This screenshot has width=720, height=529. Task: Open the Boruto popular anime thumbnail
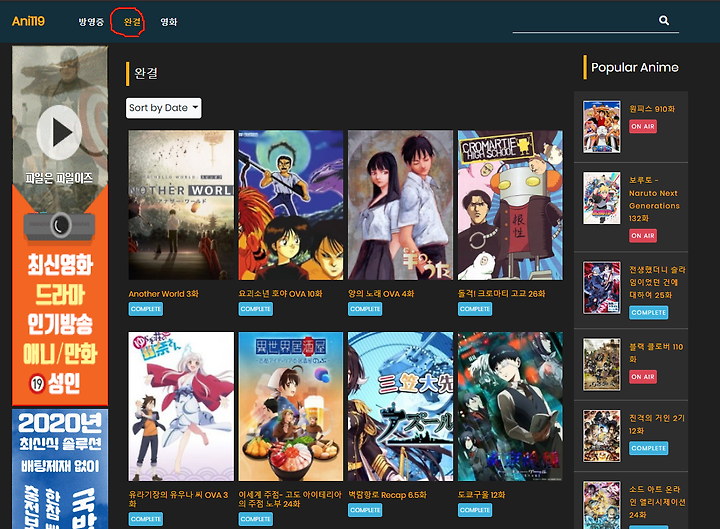coord(602,198)
